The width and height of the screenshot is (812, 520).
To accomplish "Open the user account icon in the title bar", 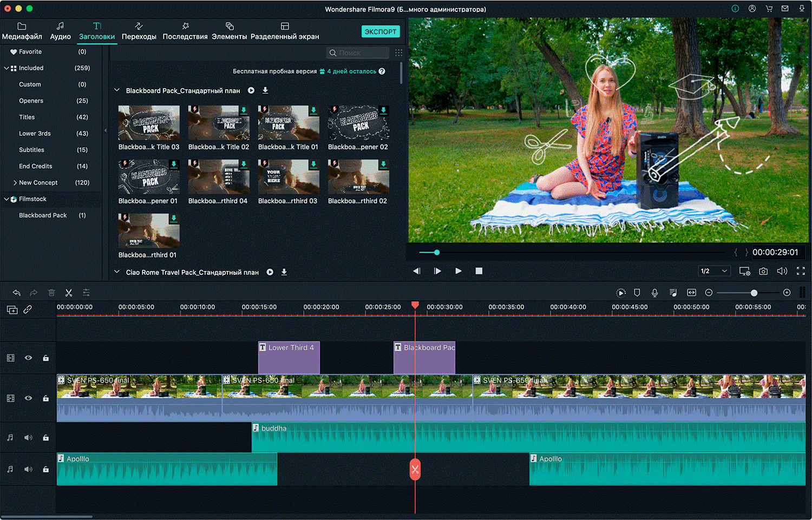I will pos(752,9).
